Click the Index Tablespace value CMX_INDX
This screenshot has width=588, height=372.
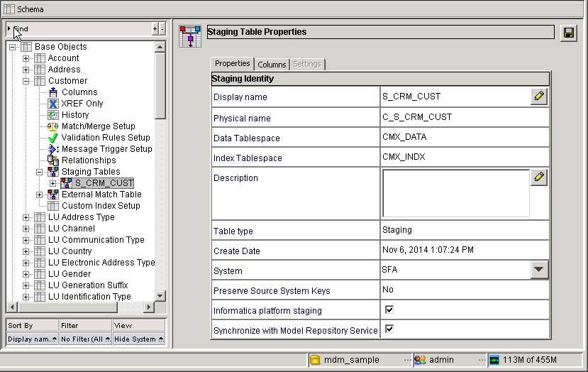(404, 157)
